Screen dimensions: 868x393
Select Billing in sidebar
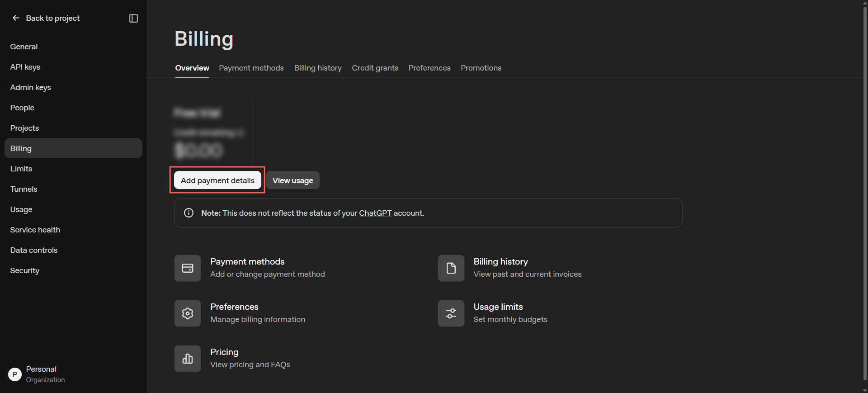pos(73,148)
